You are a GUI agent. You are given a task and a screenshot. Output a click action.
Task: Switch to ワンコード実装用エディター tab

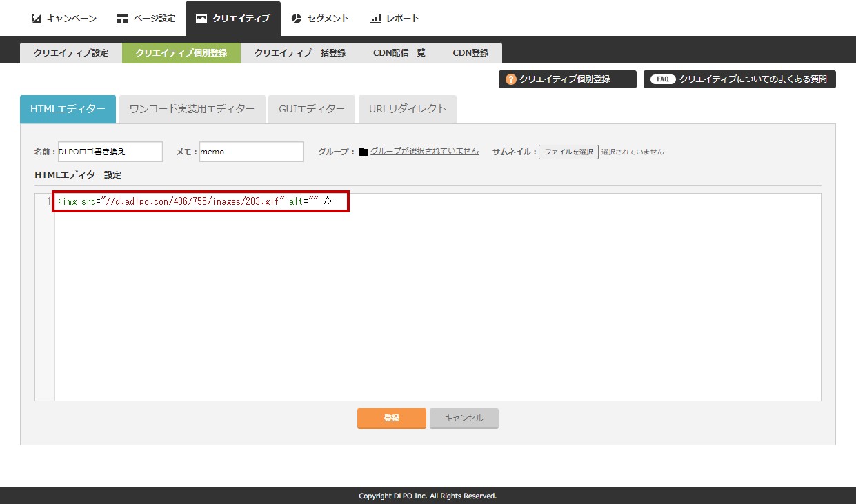click(x=192, y=109)
